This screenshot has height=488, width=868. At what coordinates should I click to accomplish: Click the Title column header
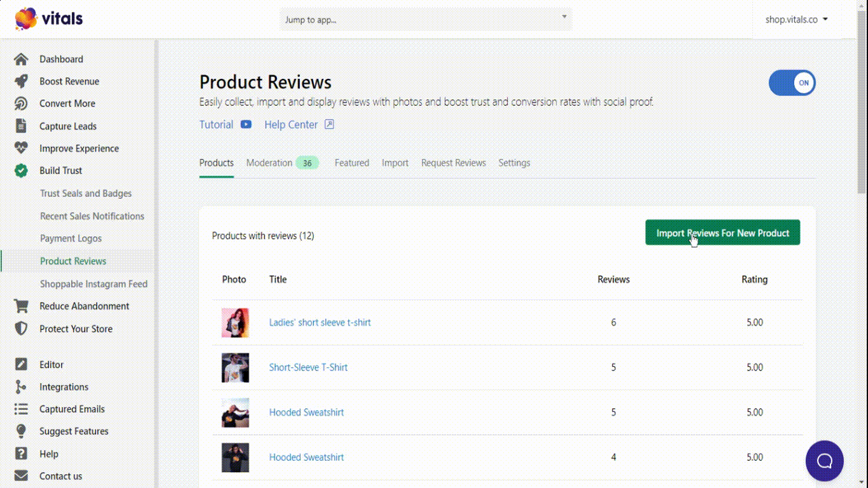278,279
